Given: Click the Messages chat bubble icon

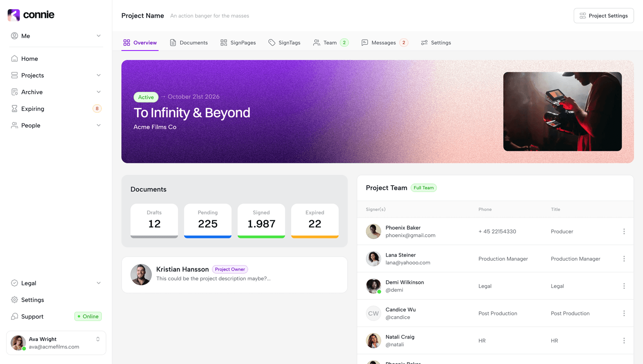Looking at the screenshot, I should [365, 43].
